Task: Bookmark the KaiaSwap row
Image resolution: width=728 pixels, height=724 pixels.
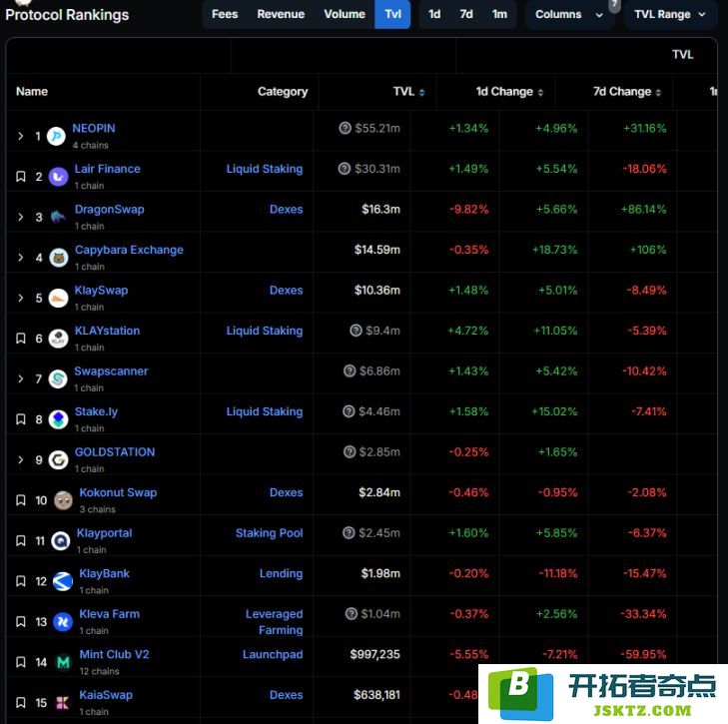Action: (20, 703)
